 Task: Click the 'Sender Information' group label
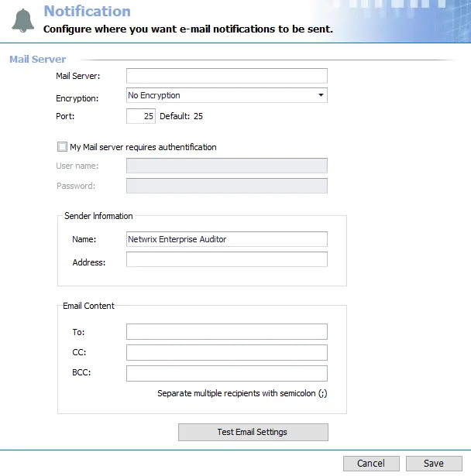(98, 216)
